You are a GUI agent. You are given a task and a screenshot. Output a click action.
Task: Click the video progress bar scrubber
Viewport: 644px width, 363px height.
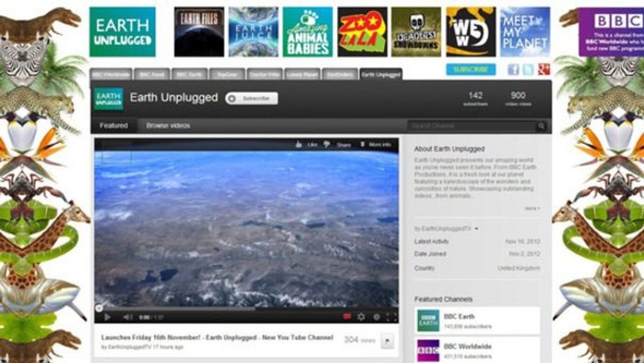tap(99, 308)
